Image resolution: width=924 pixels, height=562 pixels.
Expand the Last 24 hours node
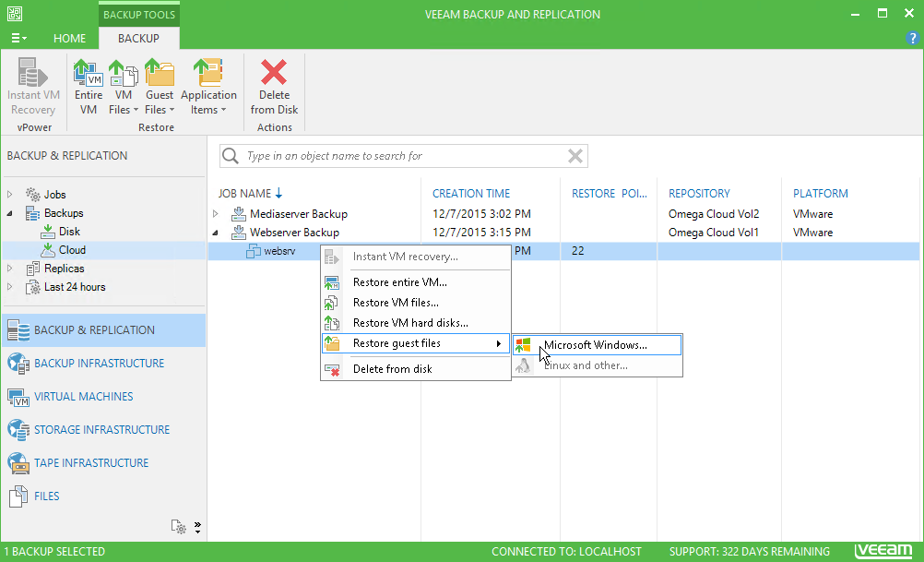[9, 287]
